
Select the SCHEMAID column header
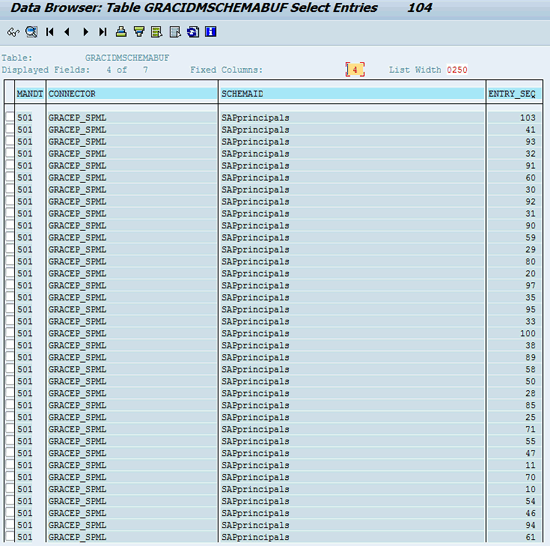coord(352,94)
